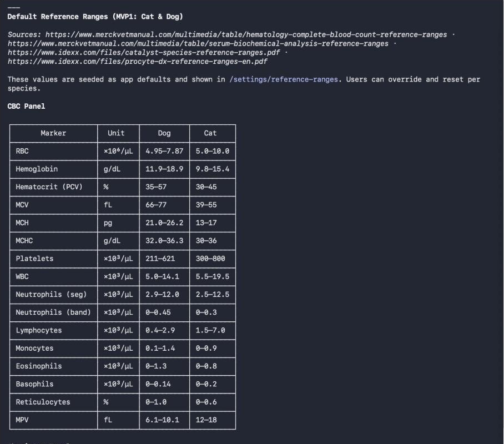Click Reticulocytes cat value 0–0.6
The image size is (504, 444).
click(x=206, y=402)
